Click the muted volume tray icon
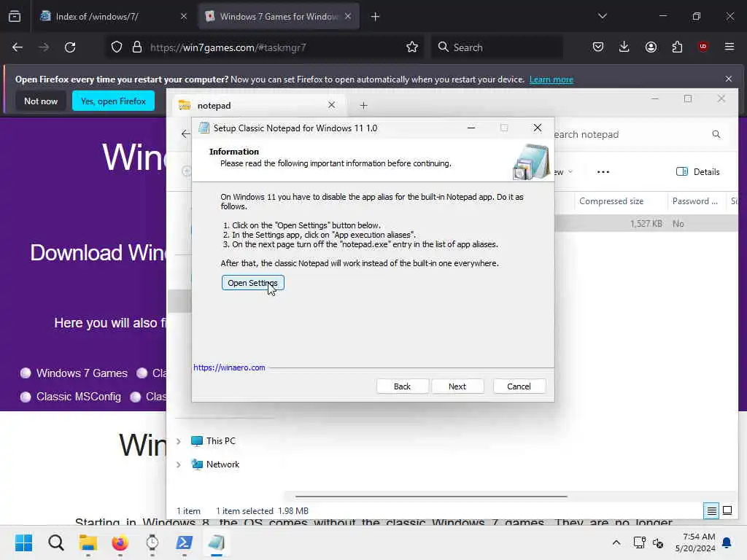Image resolution: width=747 pixels, height=560 pixels. (659, 542)
